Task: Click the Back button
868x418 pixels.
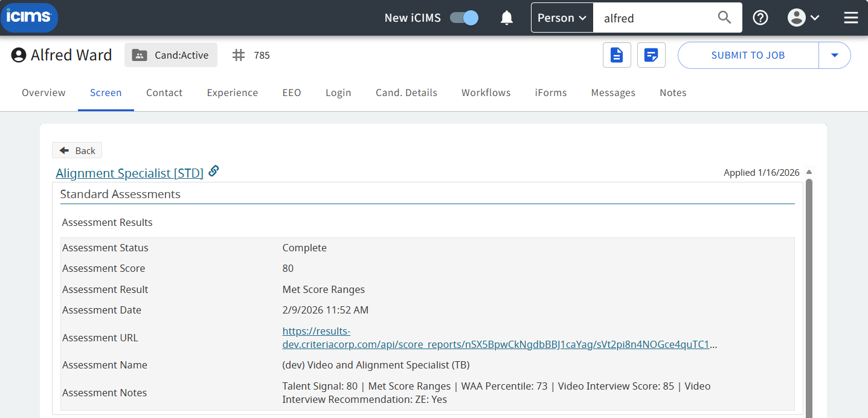Action: point(77,150)
